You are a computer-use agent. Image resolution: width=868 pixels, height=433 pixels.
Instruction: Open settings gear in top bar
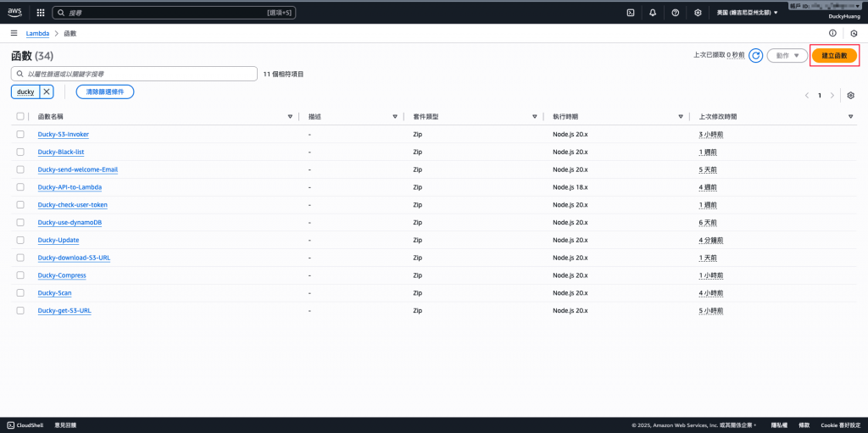698,12
